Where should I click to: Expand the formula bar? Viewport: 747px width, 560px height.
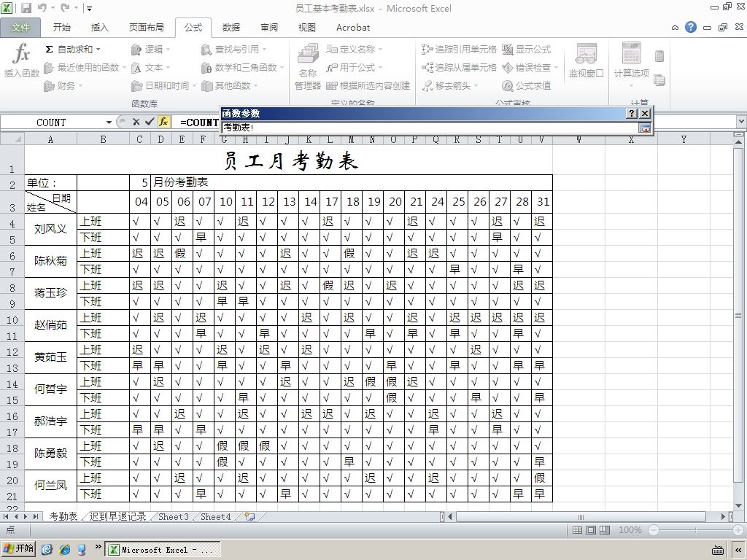[741, 122]
